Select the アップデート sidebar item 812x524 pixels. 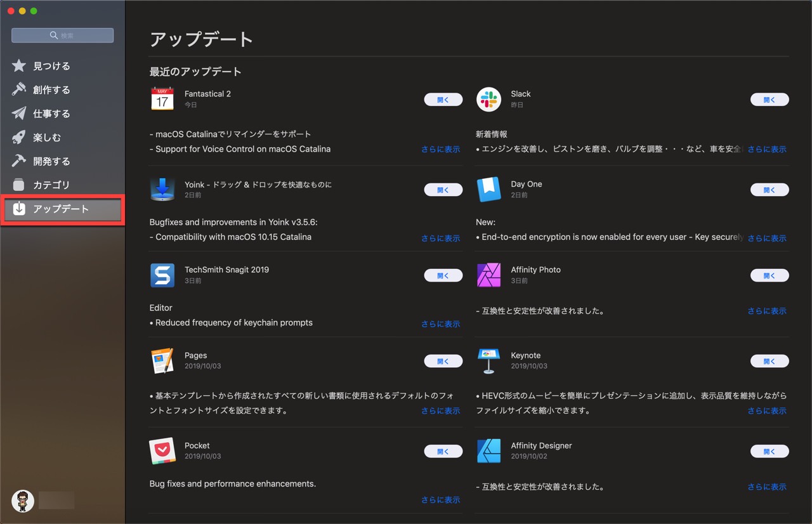click(x=62, y=209)
